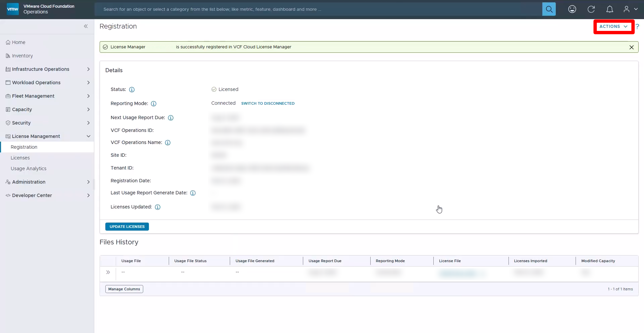
Task: Click VCF Operations Name info icon
Action: point(168,143)
